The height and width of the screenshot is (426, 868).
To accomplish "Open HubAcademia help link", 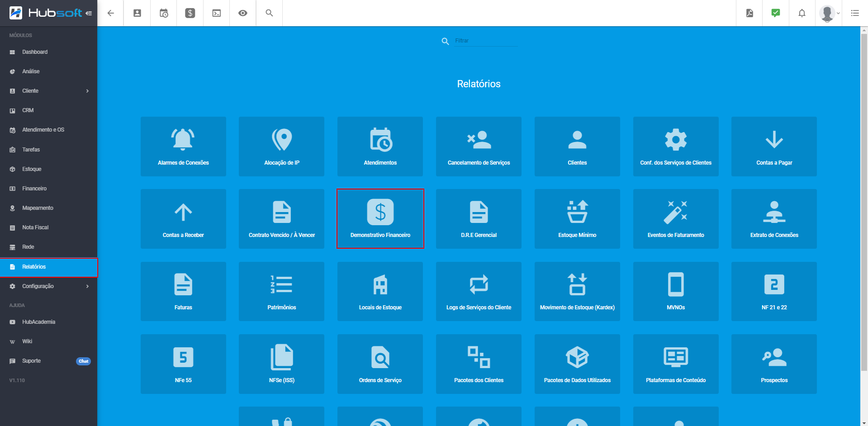I will 48,322.
